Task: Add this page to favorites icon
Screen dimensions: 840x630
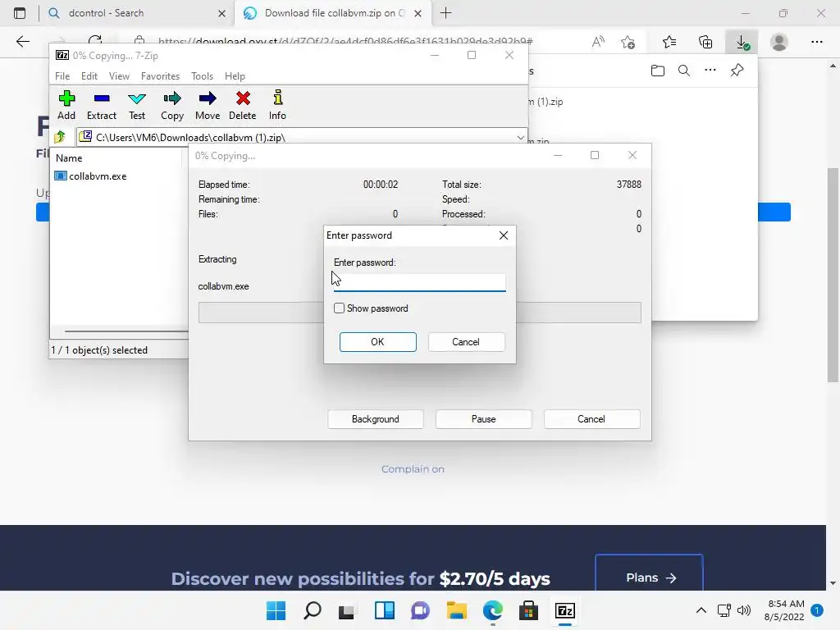Action: [628, 42]
